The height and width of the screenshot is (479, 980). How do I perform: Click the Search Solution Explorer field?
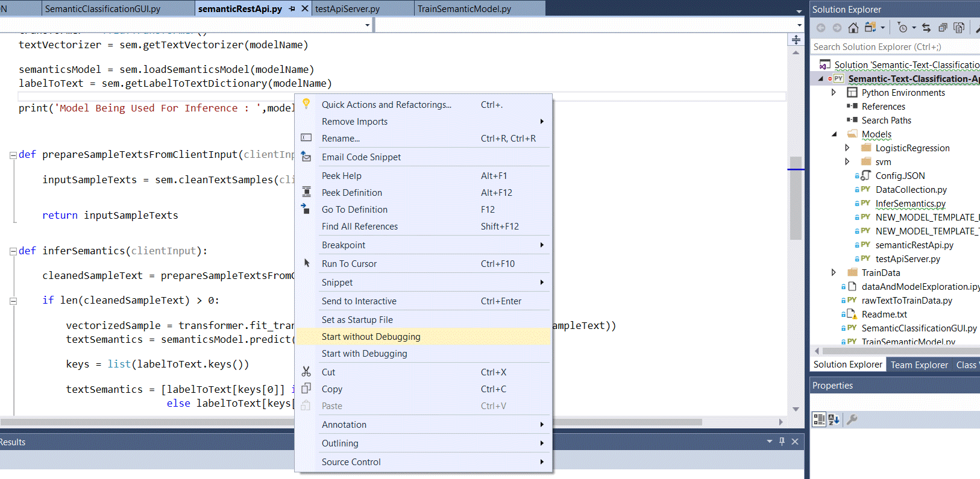pos(892,47)
